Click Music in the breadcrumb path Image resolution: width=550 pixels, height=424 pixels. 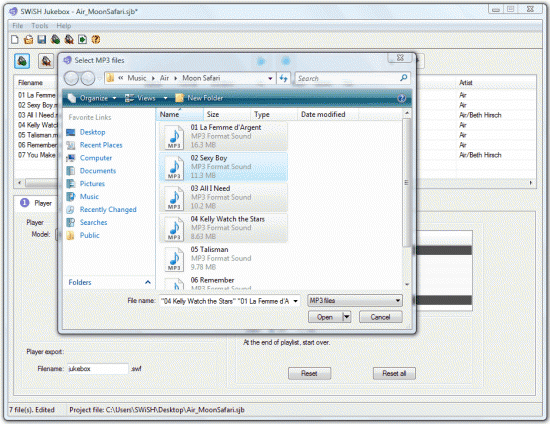pyautogui.click(x=136, y=78)
